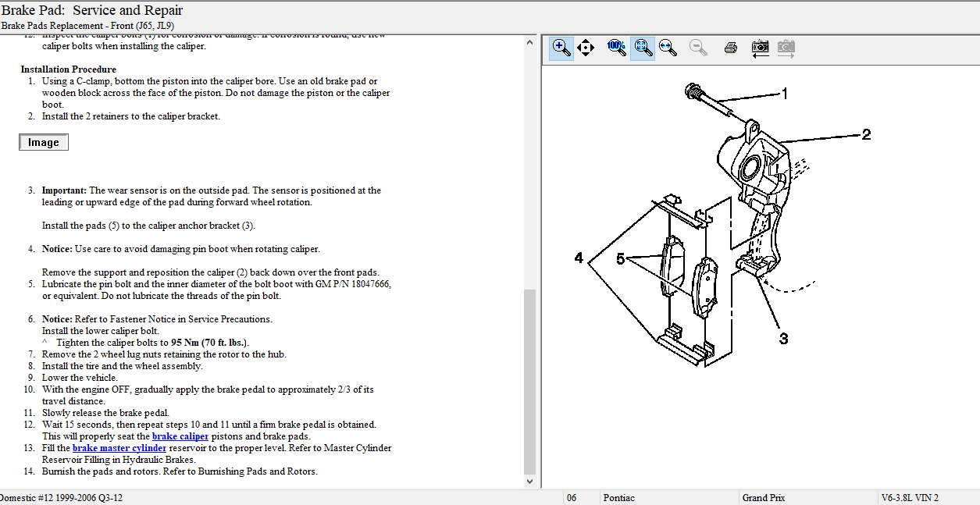Click 'V6-3.8L VIN 2' in status bar

click(909, 498)
